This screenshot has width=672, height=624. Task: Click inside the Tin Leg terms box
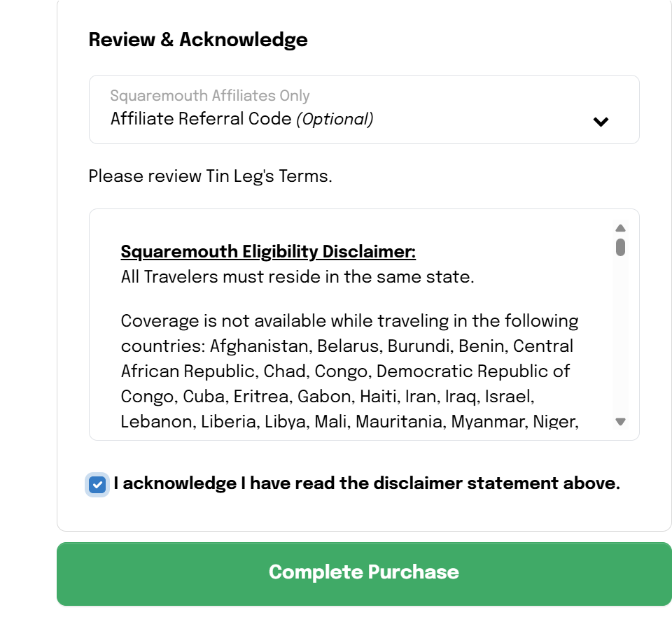click(x=350, y=322)
